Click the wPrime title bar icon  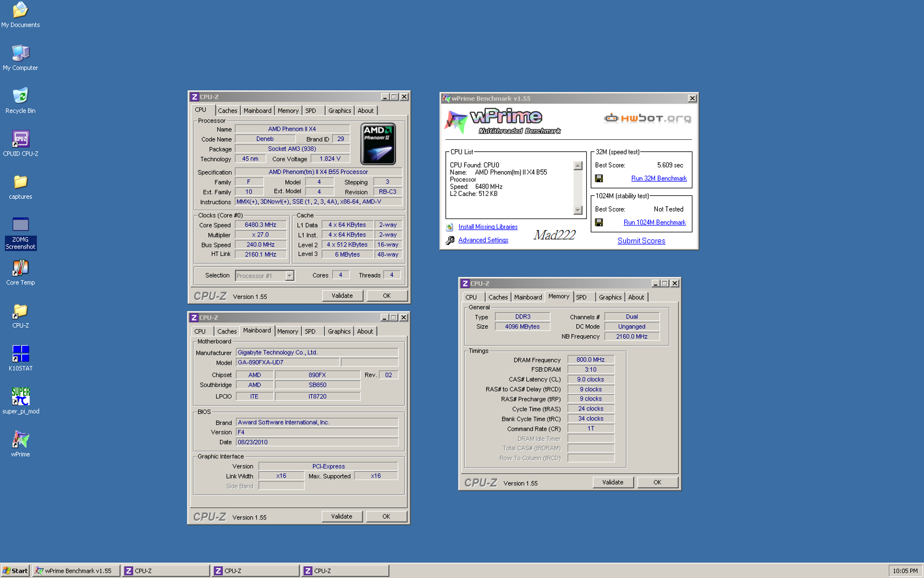[x=446, y=98]
